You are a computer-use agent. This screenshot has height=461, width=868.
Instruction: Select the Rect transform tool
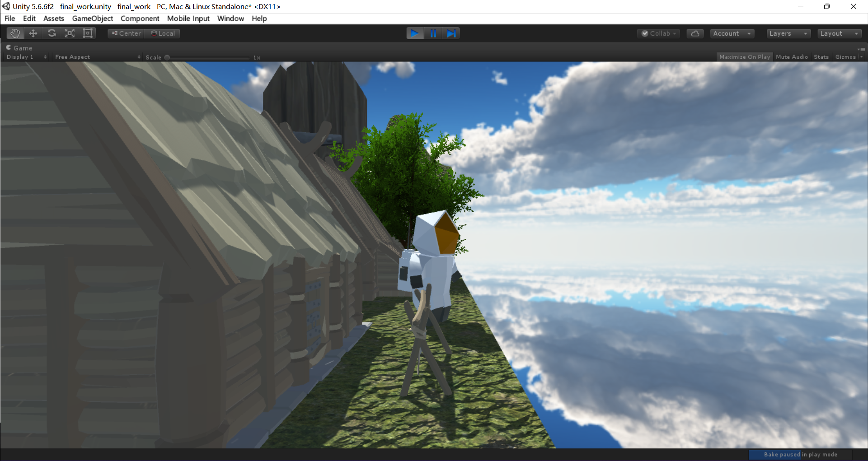click(x=88, y=33)
